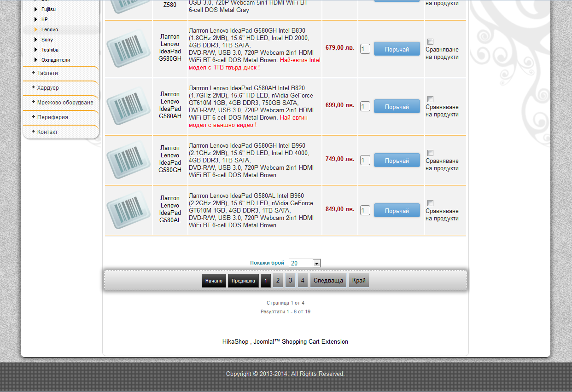Click the Следваща pagination link
Viewport: 572px width, 392px height.
328,280
